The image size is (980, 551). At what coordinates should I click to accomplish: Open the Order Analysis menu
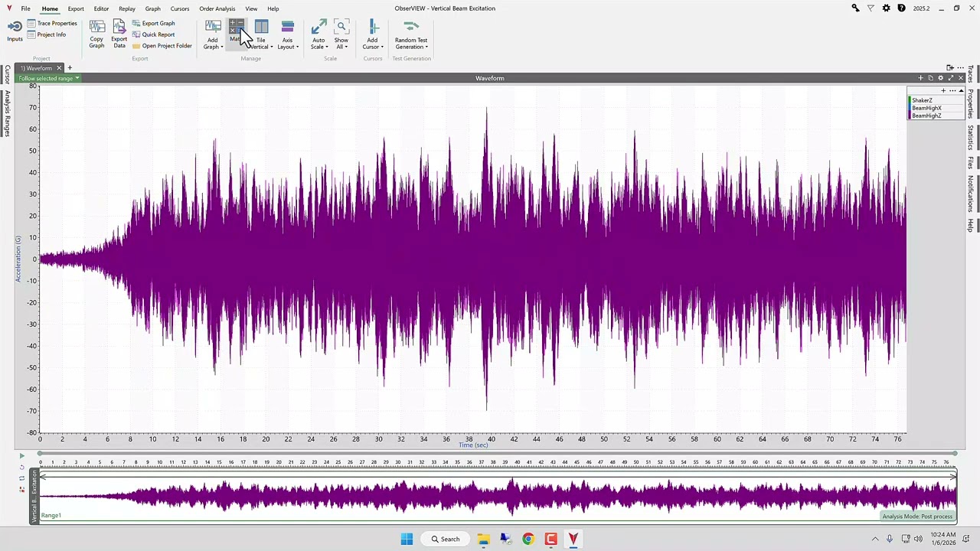217,8
